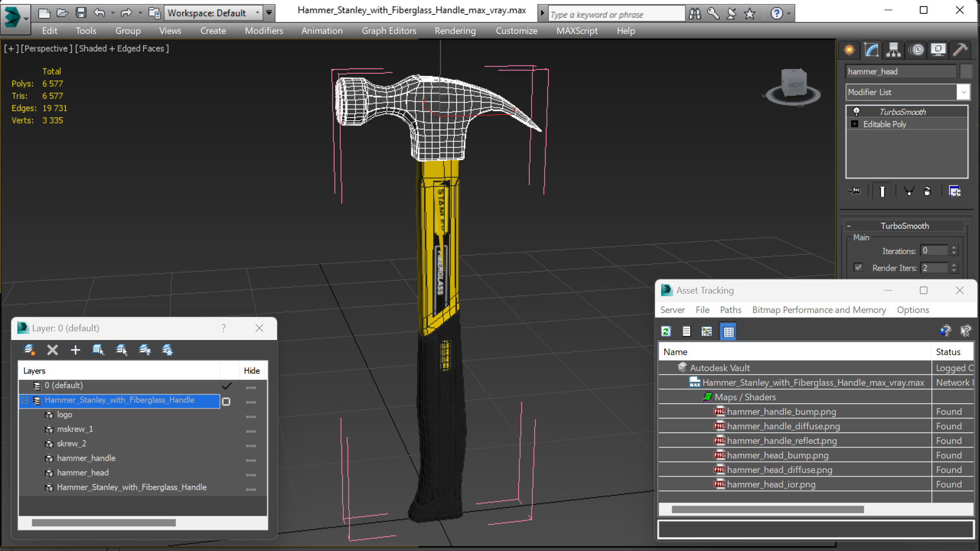This screenshot has width=980, height=551.
Task: Click the [Shaded + Edged Faces] viewport label
Action: coord(121,48)
